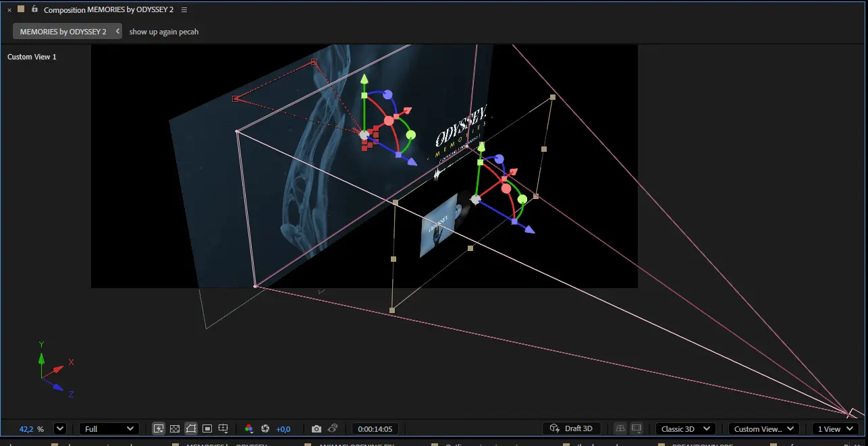Image resolution: width=868 pixels, height=446 pixels.
Task: Click lower gizmo blue rotation circle
Action: pos(499,159)
